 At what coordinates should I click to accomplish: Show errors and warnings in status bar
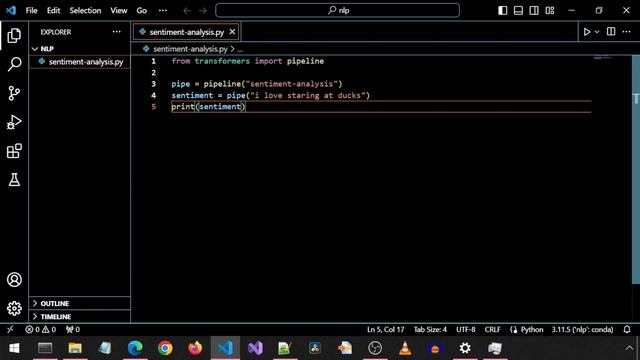click(40, 329)
